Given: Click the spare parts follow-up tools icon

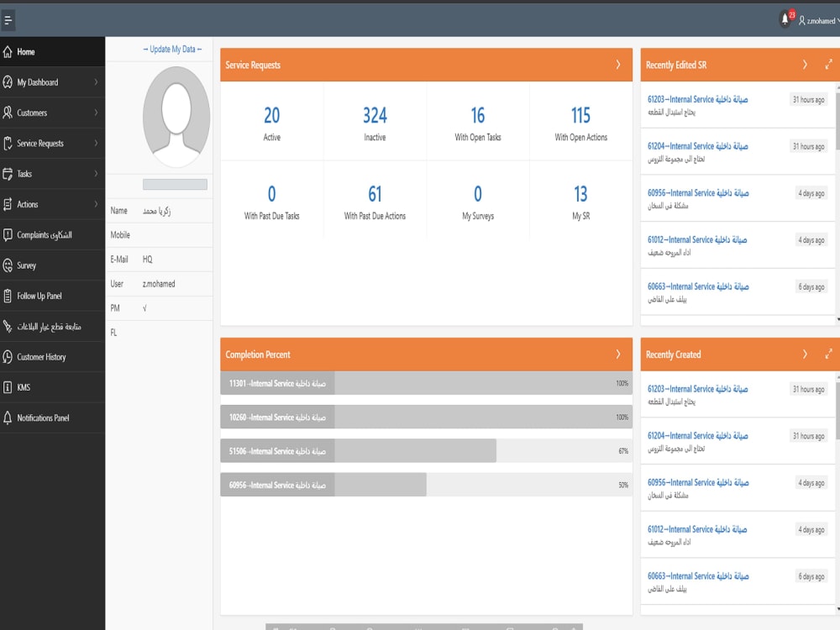Looking at the screenshot, I should click(8, 326).
